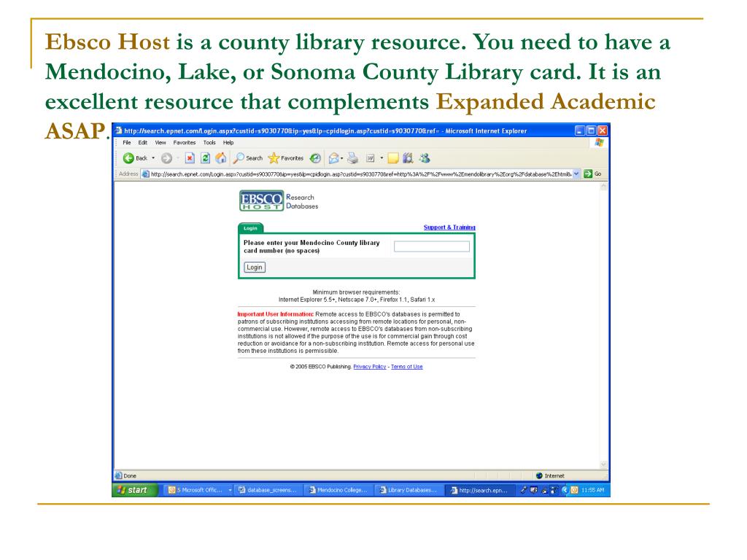747x560 pixels.
Task: Go back with the Back arrow icon
Action: (128, 158)
